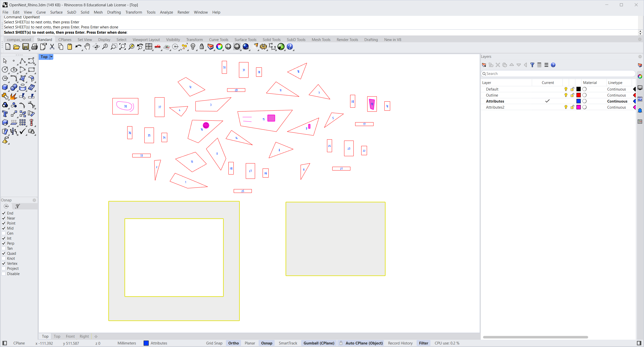Viewport: 644px width, 347px height.
Task: Switch to the Front viewport tab
Action: pyautogui.click(x=70, y=336)
